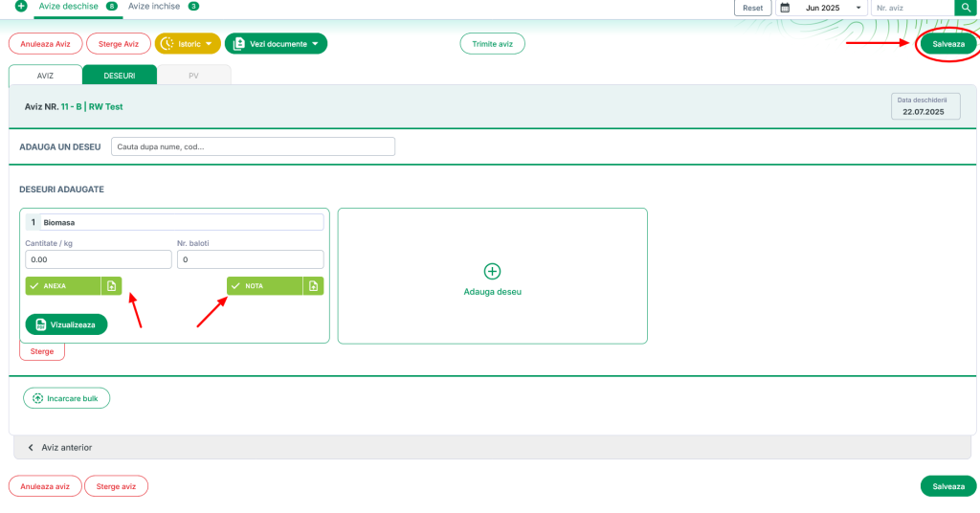Switch to Avize inchise tab
Image resolution: width=980 pixels, height=513 pixels.
(163, 7)
